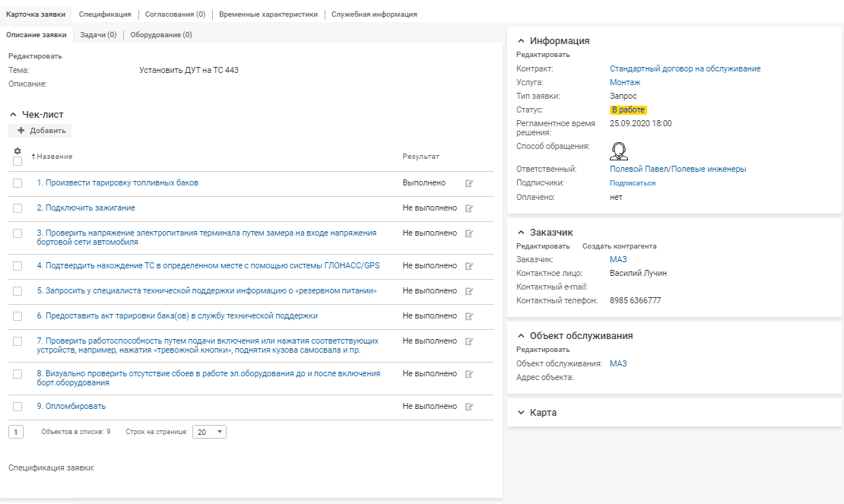Toggle the select-all checkbox in checklist header
The image size is (844, 504).
click(x=17, y=161)
